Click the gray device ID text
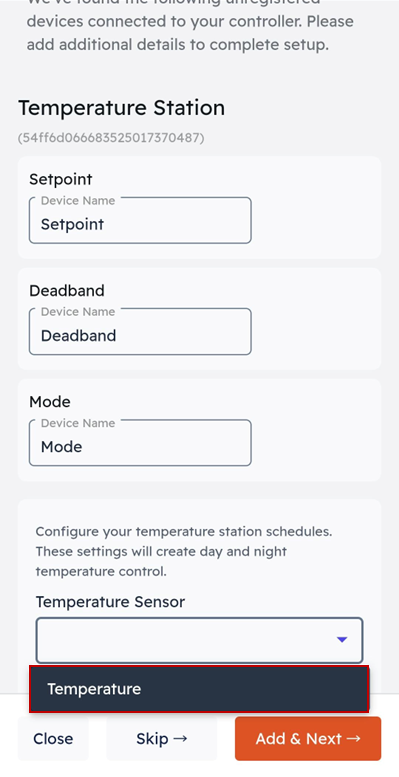The width and height of the screenshot is (399, 777). point(111,137)
